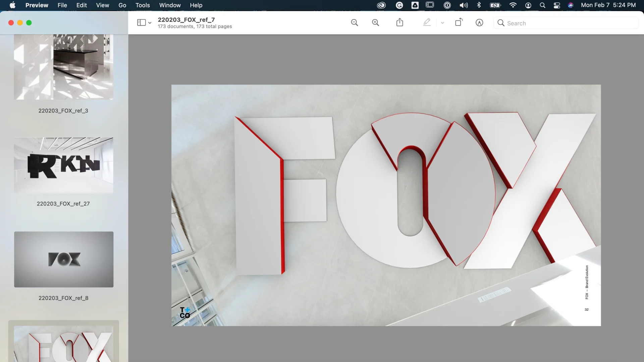644x362 pixels.
Task: Click the rotate page icon
Action: pyautogui.click(x=459, y=22)
